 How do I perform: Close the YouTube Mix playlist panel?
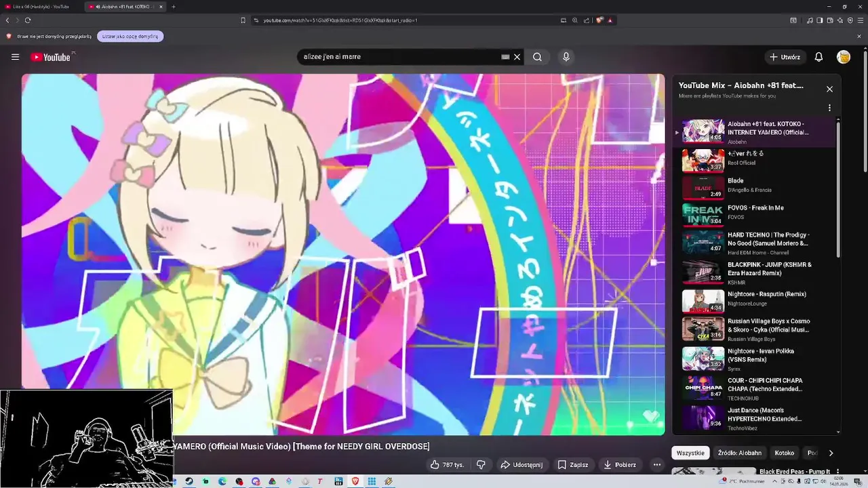click(829, 89)
